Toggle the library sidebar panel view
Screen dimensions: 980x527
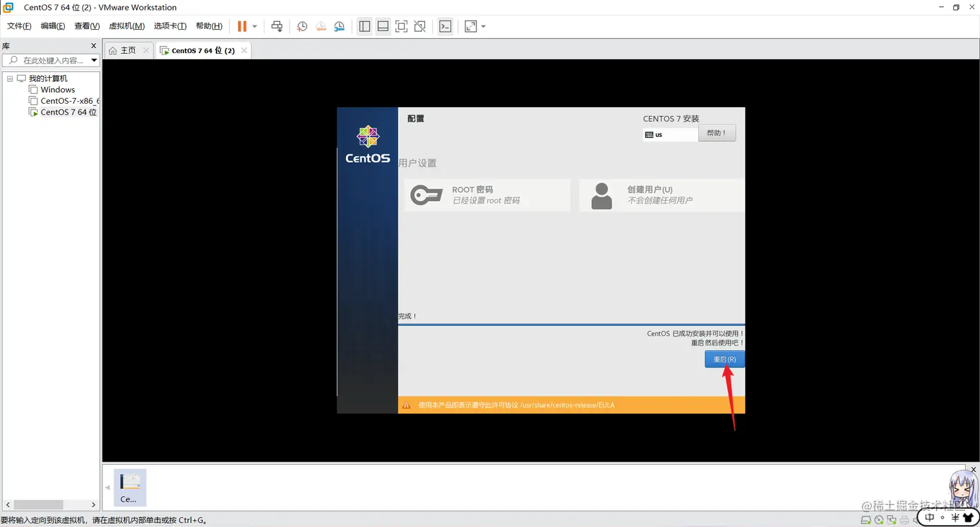coord(365,26)
